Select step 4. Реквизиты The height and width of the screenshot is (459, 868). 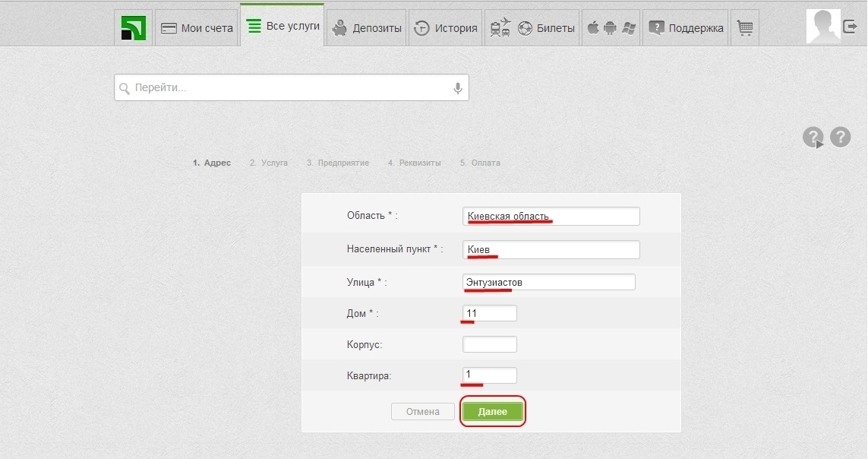click(x=414, y=163)
